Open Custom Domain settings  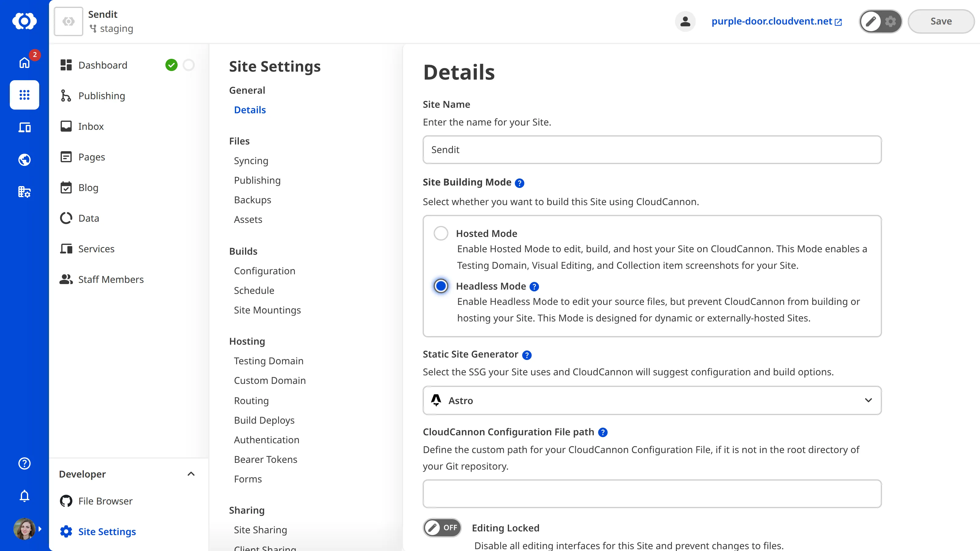[270, 380]
